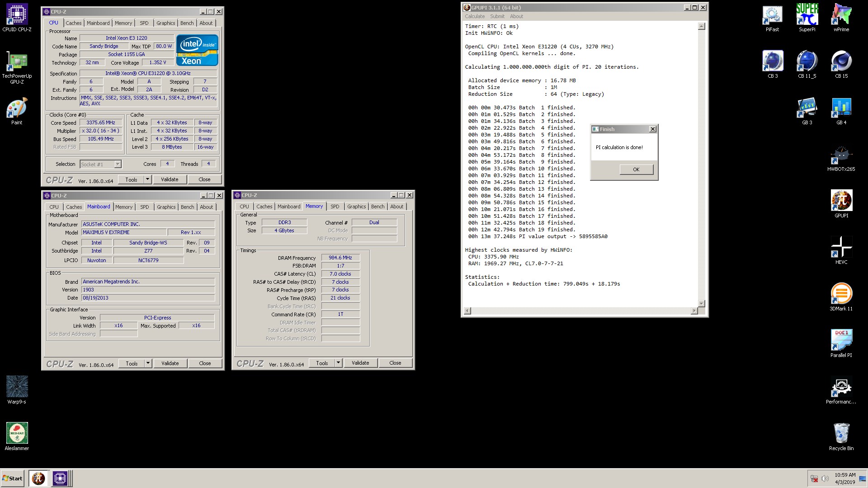Open GB 4 Geekbench shortcut

point(841,111)
